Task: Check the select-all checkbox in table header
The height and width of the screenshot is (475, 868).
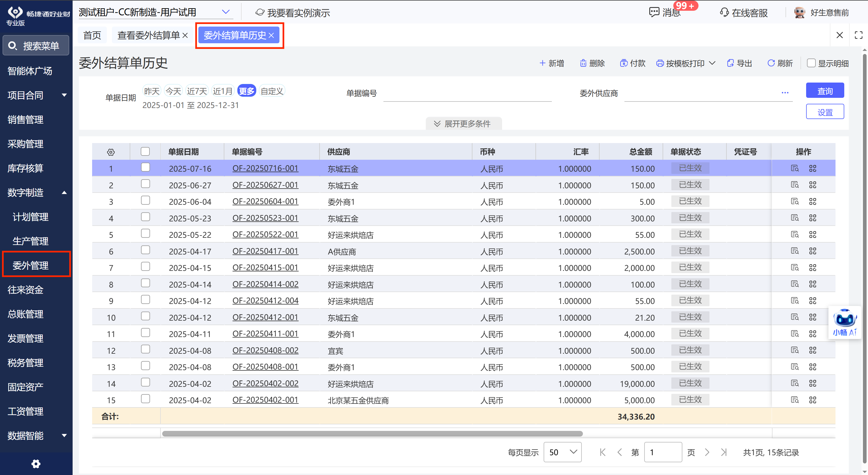Action: click(x=145, y=152)
